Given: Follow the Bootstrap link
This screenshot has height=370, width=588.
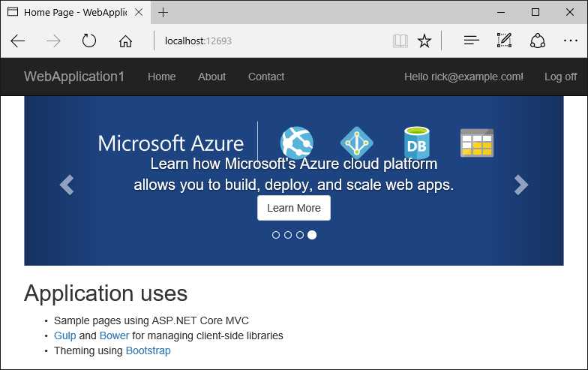Looking at the screenshot, I should click(148, 350).
